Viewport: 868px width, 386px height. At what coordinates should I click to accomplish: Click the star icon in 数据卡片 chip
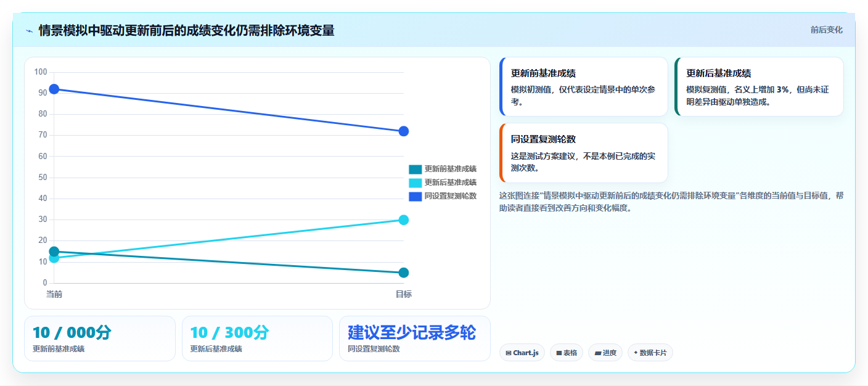(636, 353)
